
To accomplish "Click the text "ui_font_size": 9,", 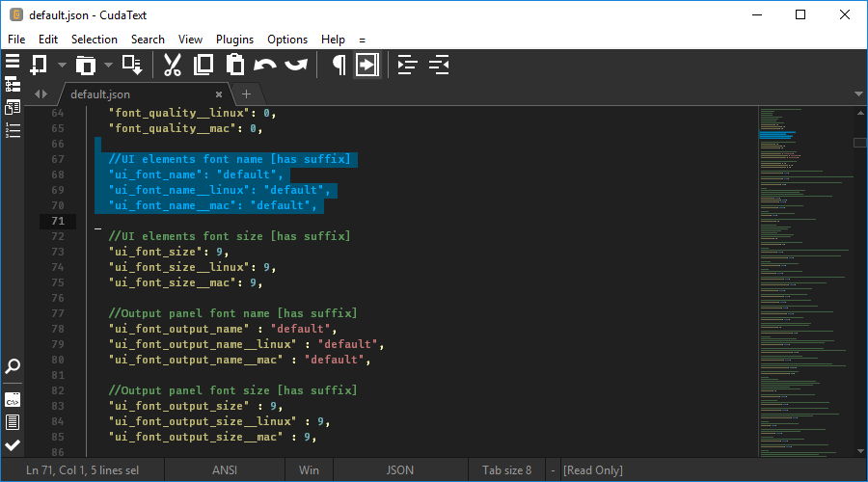I will pyautogui.click(x=169, y=252).
